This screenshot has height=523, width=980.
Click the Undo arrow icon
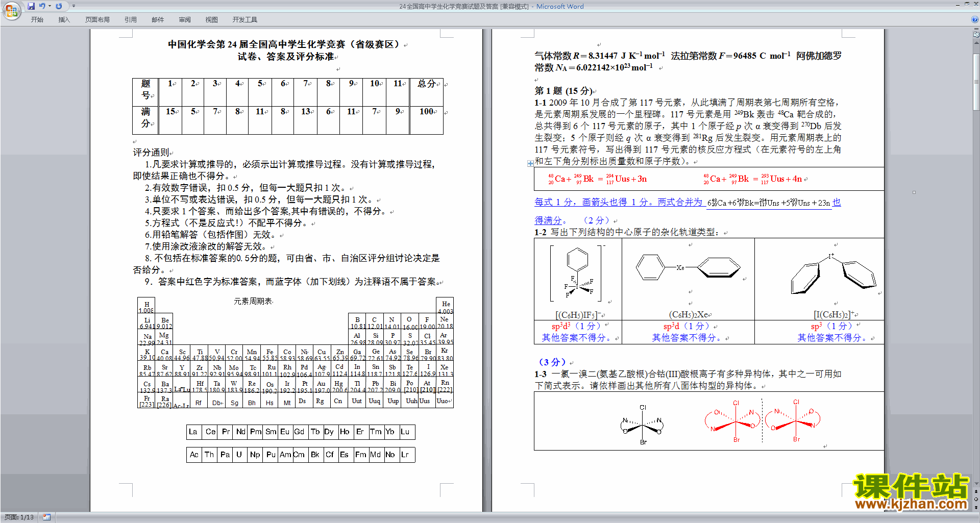click(x=42, y=6)
